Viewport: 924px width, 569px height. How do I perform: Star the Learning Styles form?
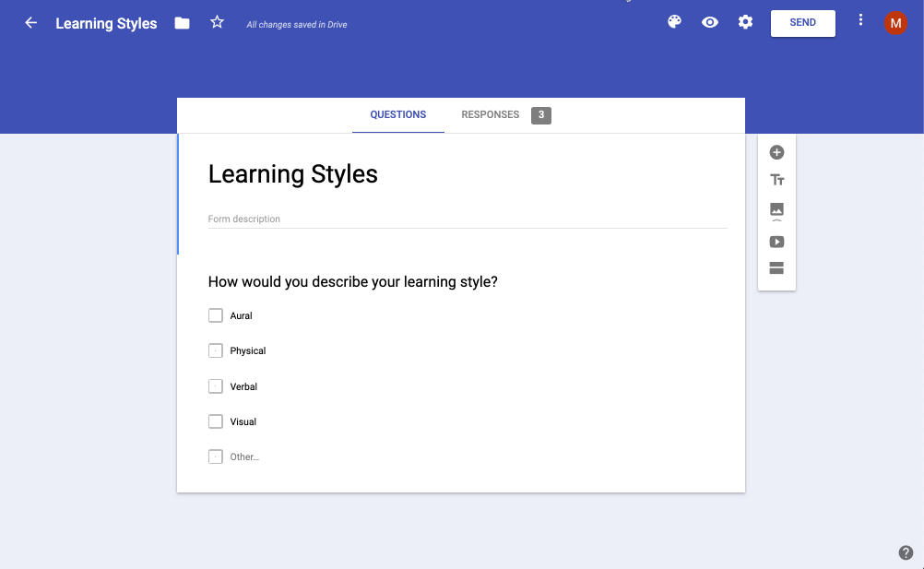pyautogui.click(x=218, y=22)
